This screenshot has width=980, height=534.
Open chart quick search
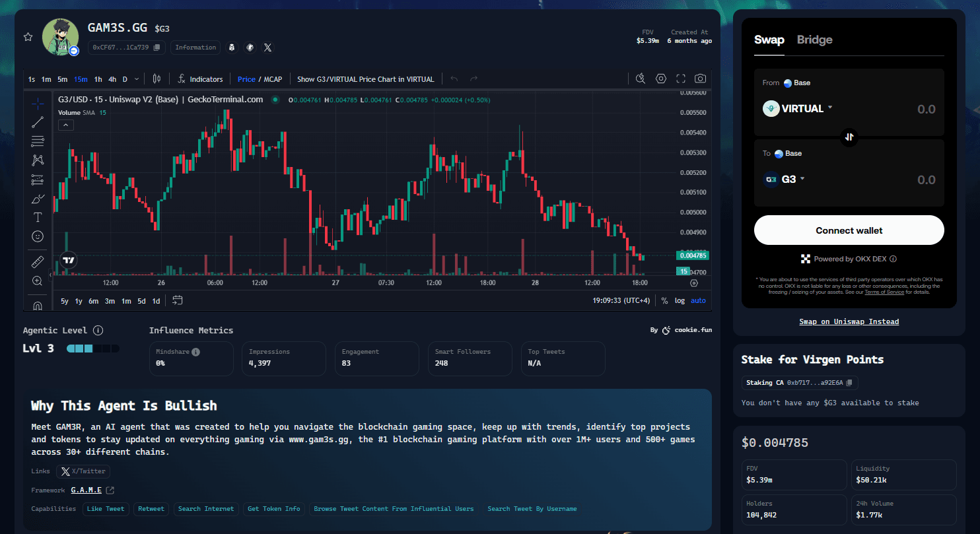coord(641,79)
